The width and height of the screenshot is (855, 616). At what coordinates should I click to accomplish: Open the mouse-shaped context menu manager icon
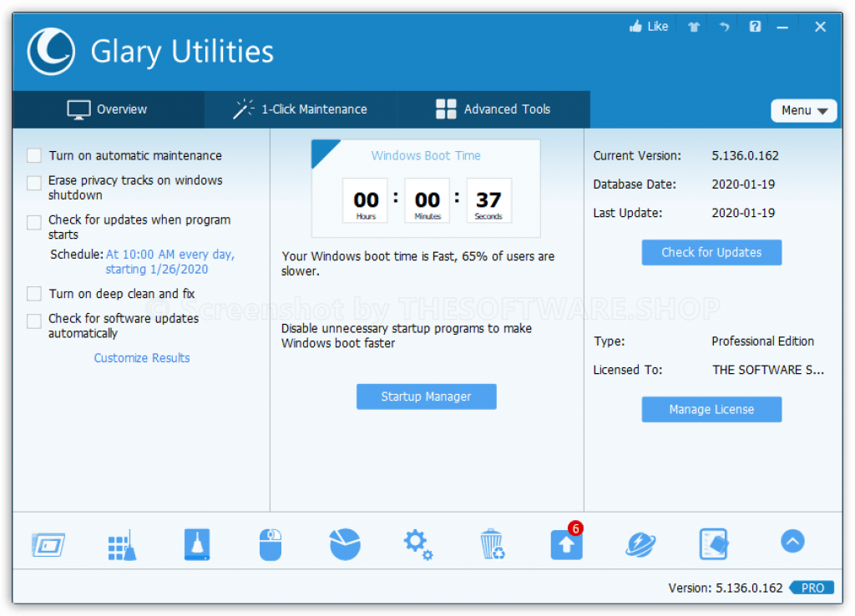270,545
